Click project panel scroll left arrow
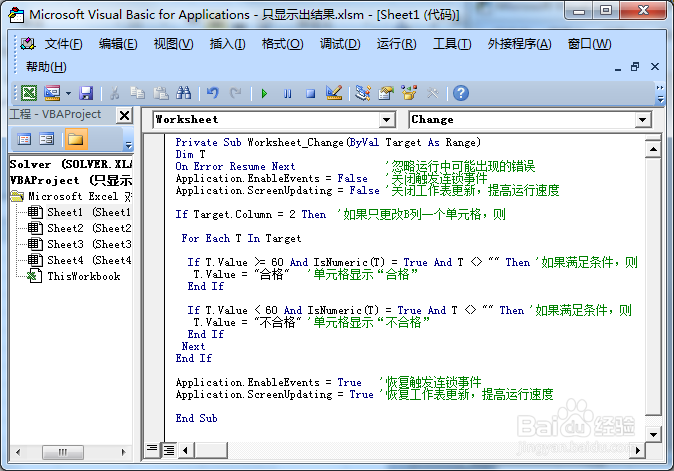The height and width of the screenshot is (471, 674). point(18,452)
